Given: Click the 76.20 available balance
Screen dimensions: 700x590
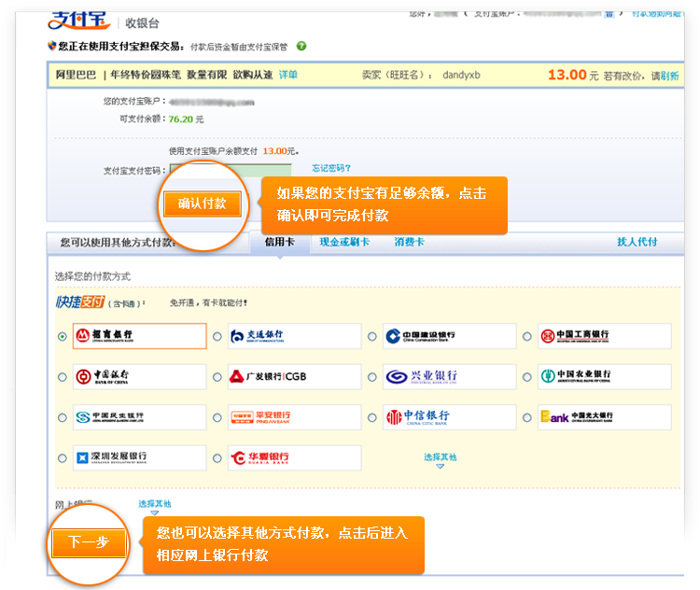Looking at the screenshot, I should pos(181,119).
